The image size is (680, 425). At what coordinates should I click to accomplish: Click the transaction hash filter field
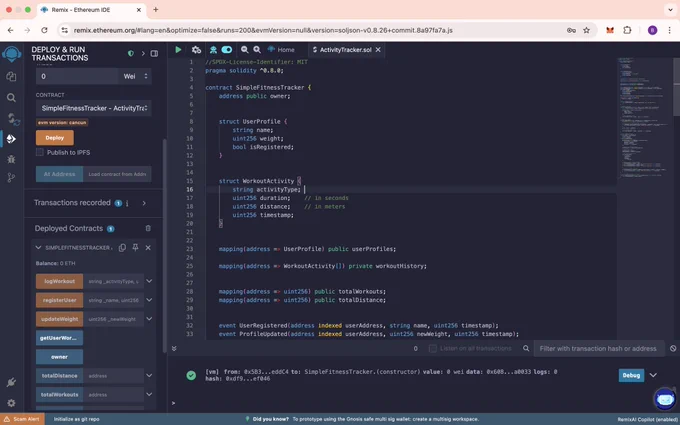(x=598, y=349)
